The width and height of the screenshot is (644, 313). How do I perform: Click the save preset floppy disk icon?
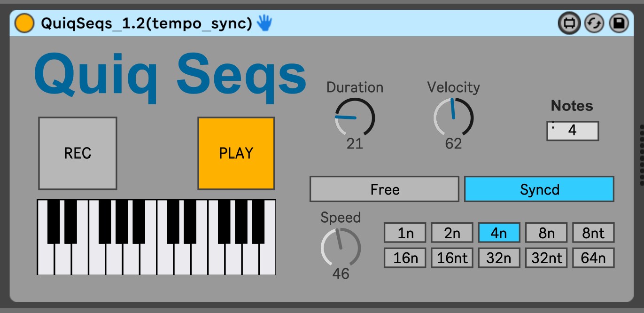coord(619,23)
